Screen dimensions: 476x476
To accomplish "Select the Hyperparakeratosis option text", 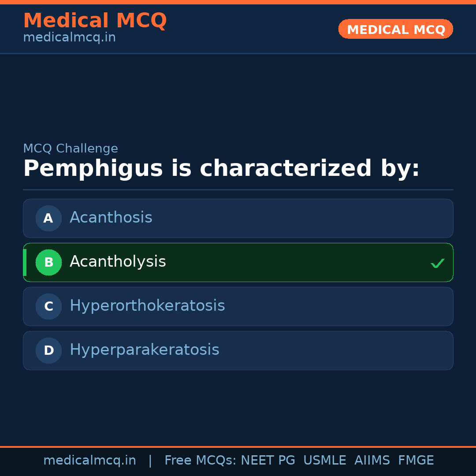I will 144,350.
